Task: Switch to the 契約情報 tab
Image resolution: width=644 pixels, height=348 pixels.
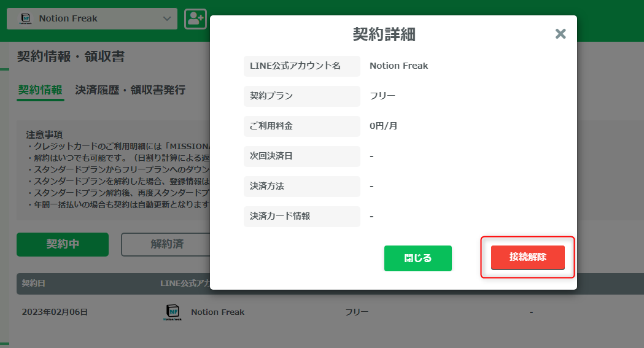Action: [41, 90]
